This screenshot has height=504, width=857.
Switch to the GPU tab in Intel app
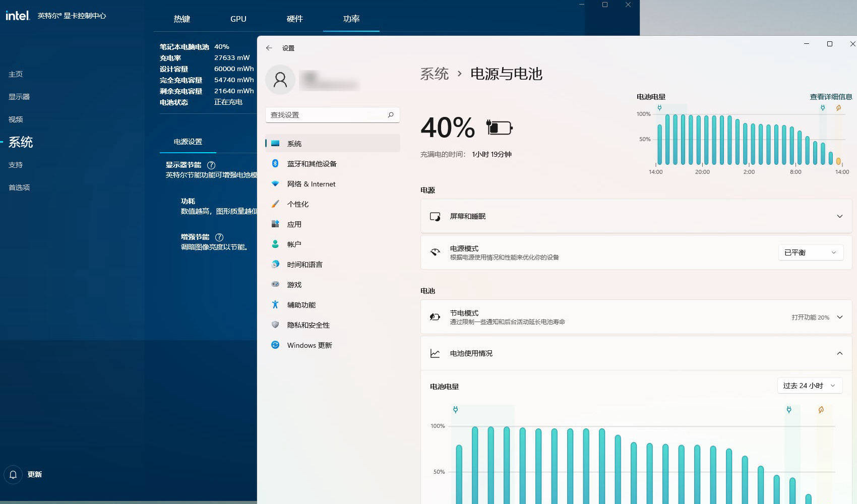(x=238, y=19)
